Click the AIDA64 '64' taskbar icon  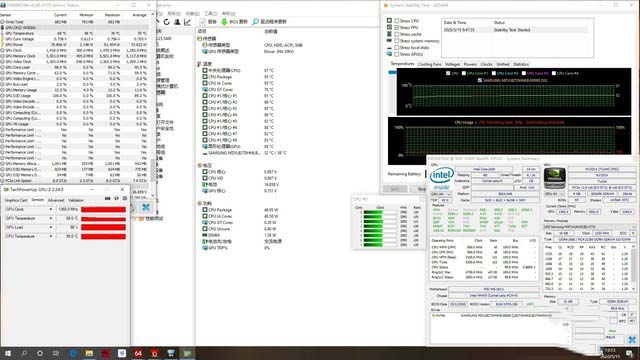(138, 353)
